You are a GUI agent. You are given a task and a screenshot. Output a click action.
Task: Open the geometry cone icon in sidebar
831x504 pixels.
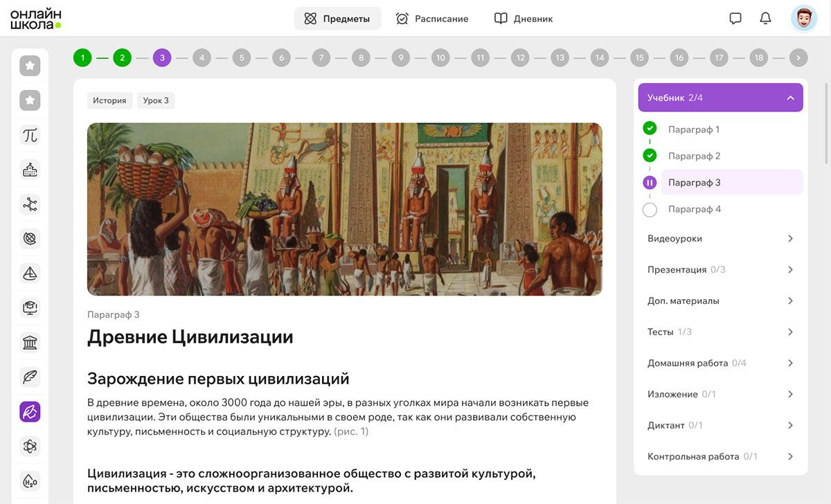pyautogui.click(x=30, y=273)
